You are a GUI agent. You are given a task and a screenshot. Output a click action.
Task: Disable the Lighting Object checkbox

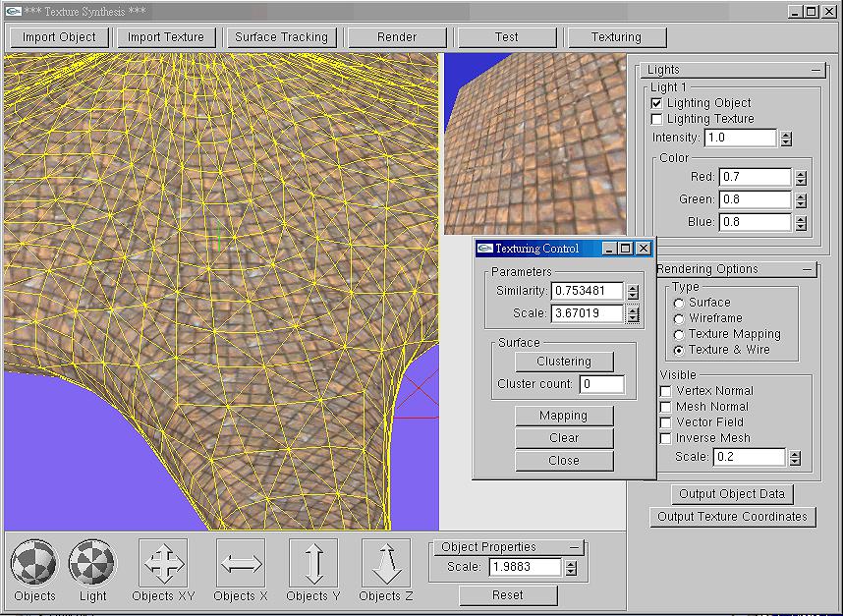[657, 103]
